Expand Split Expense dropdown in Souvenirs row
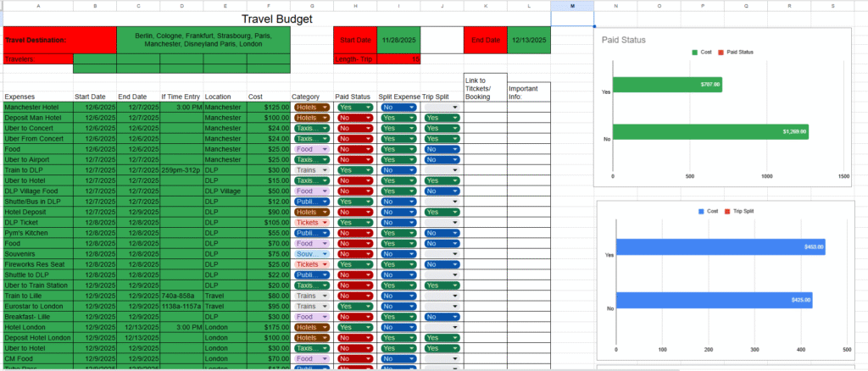This screenshot has width=868, height=371. click(x=398, y=253)
